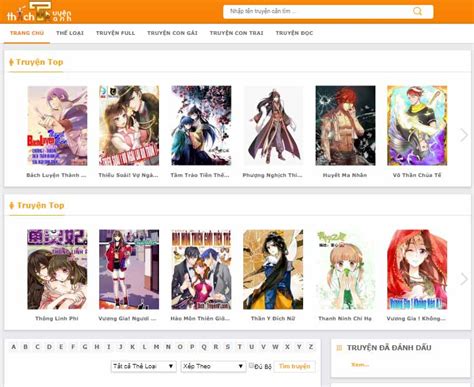Screen dimensions: 474x387
Task: Filter stories by letter D
Action: 49,347
